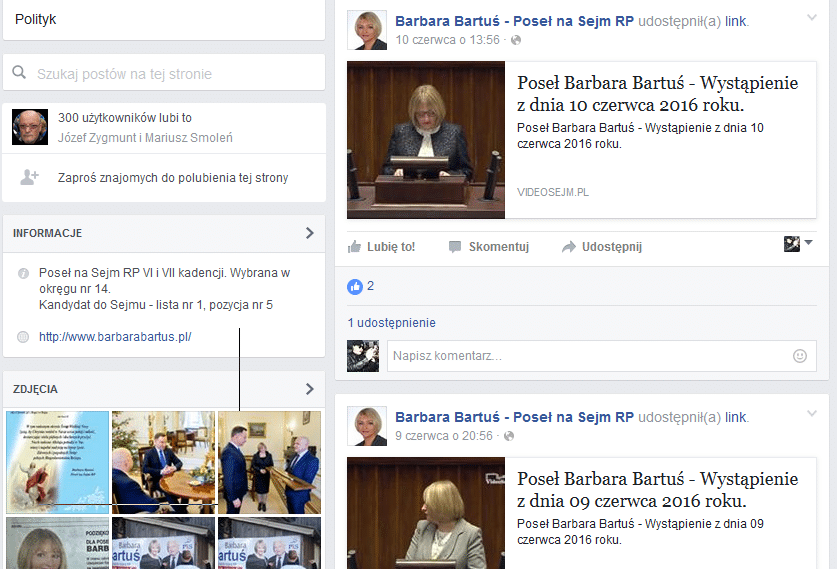Focus the 'Napisz komentarz...' comment field

pyautogui.click(x=602, y=356)
